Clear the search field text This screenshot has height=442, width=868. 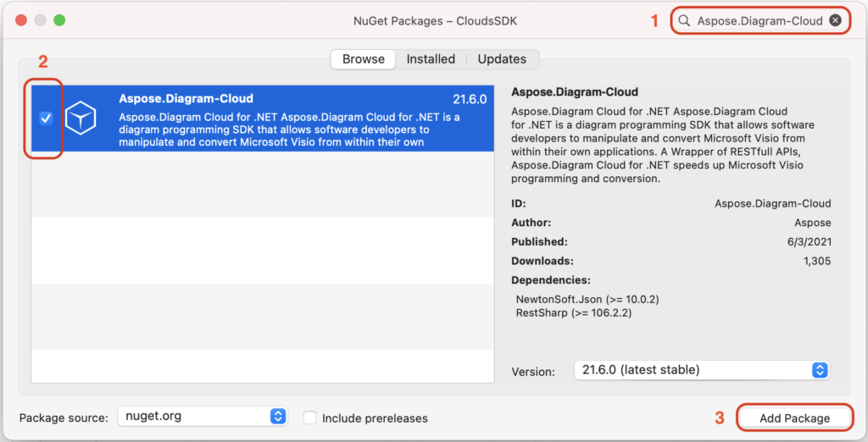click(835, 20)
